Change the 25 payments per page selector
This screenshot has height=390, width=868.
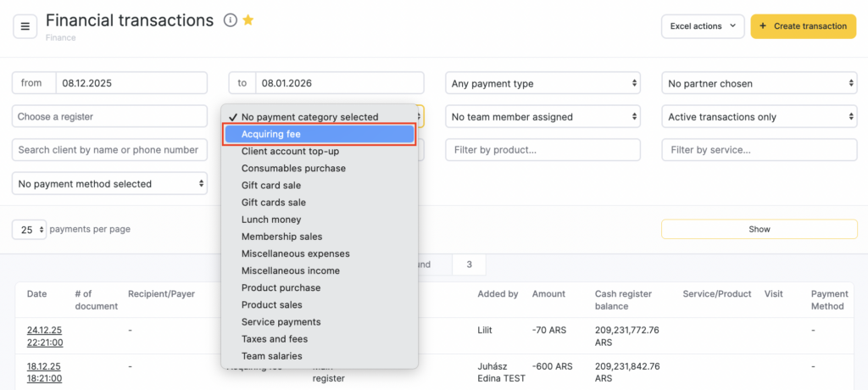(29, 230)
